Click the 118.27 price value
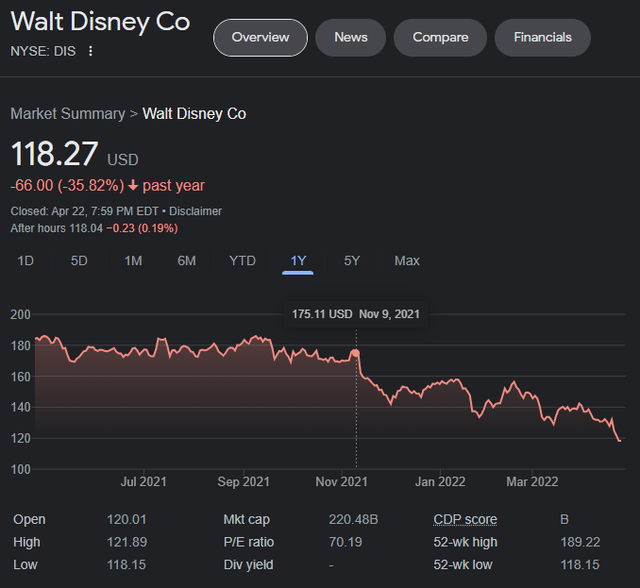Image resolution: width=640 pixels, height=588 pixels. (x=54, y=154)
